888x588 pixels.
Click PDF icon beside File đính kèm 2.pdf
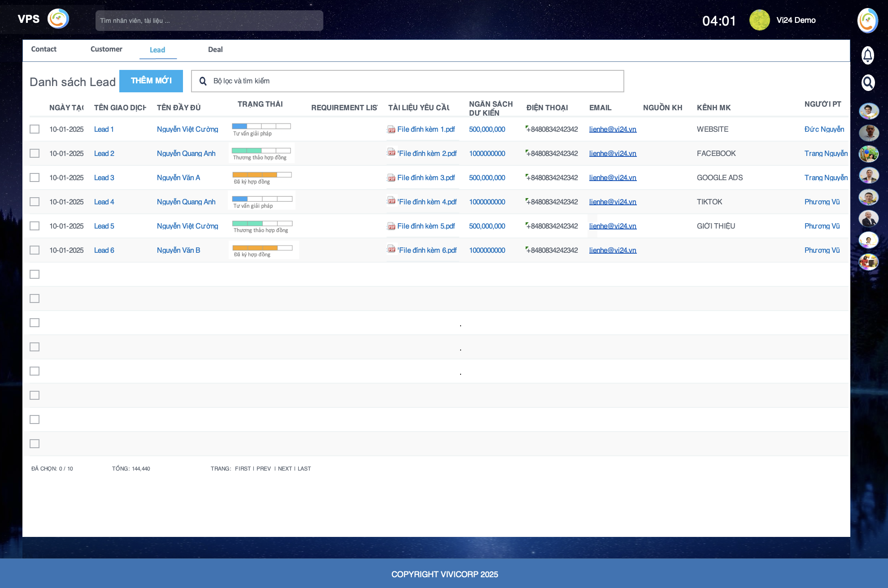[x=392, y=152]
